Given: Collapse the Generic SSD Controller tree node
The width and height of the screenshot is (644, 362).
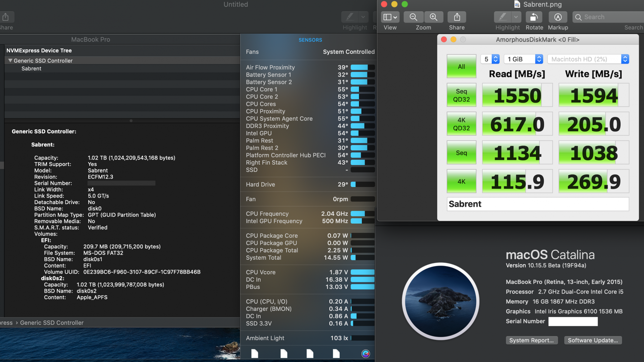Looking at the screenshot, I should click(10, 61).
